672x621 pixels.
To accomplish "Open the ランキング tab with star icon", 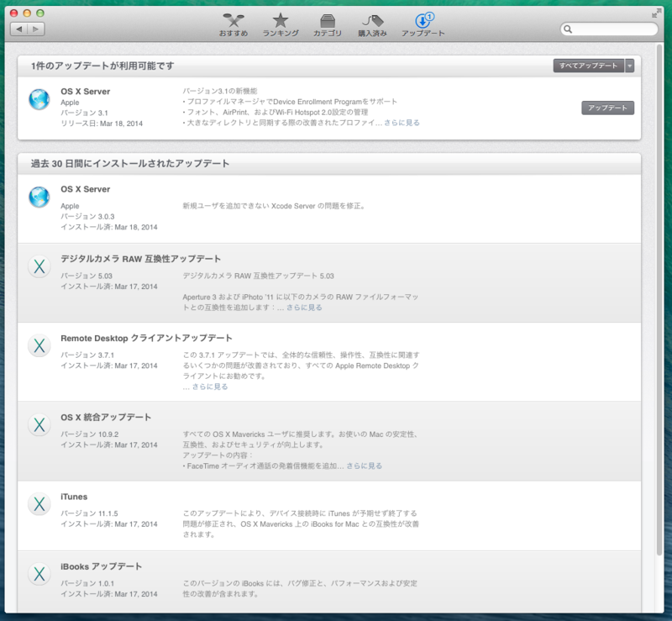I will [281, 25].
